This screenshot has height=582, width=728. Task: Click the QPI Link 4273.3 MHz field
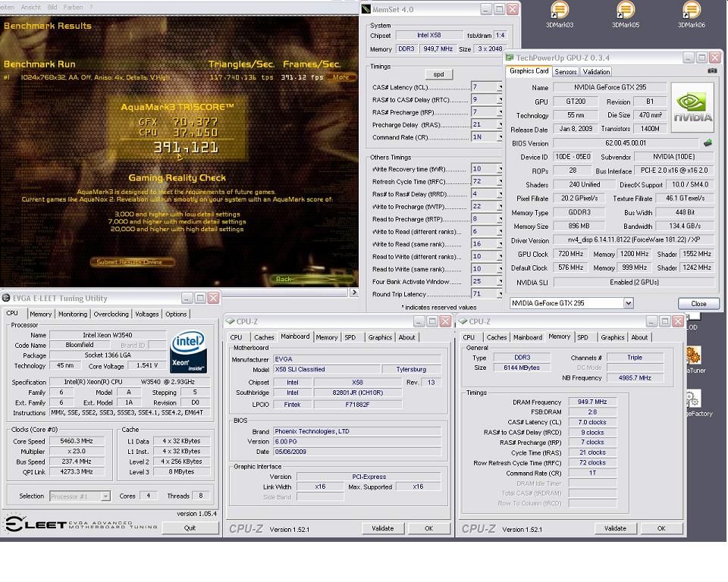[77, 471]
